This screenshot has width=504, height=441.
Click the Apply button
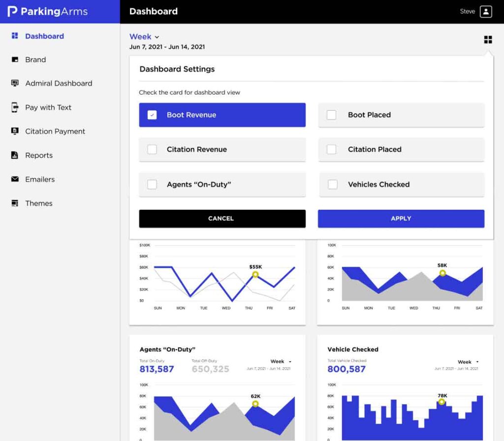pyautogui.click(x=401, y=219)
